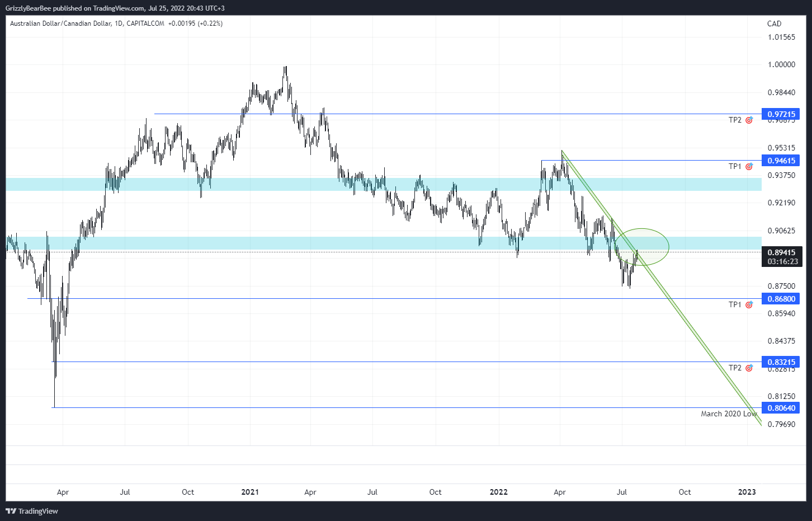Image resolution: width=812 pixels, height=521 pixels.
Task: Click current price tag 0.89415
Action: [x=782, y=252]
